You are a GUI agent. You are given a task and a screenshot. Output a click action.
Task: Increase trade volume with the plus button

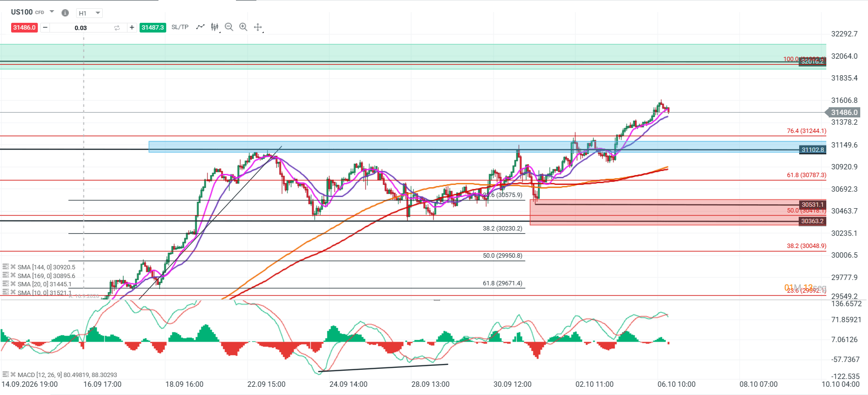[x=132, y=28]
